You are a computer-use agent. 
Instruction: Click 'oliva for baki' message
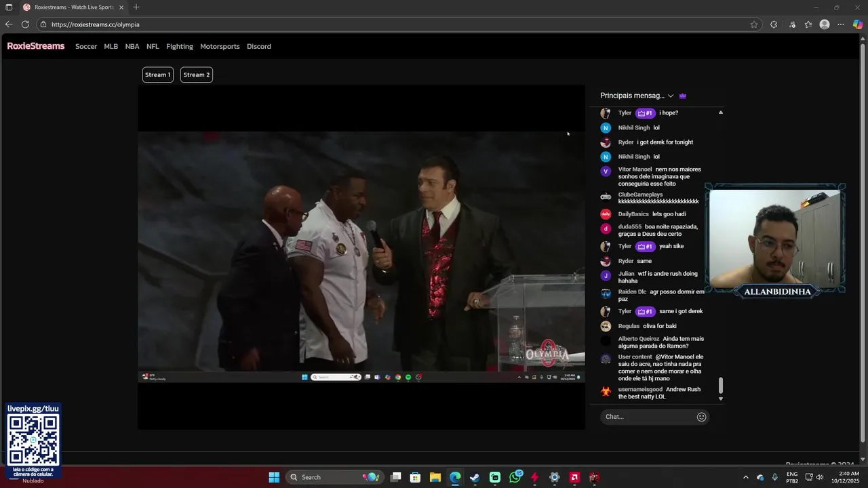click(x=659, y=326)
